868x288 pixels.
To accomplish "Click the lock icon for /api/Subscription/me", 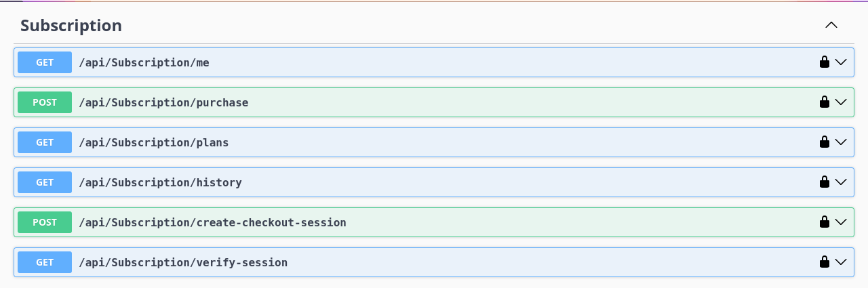I will point(825,62).
